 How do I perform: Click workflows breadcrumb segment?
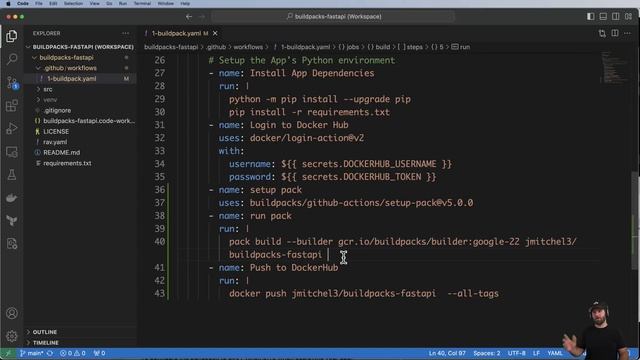tap(248, 47)
